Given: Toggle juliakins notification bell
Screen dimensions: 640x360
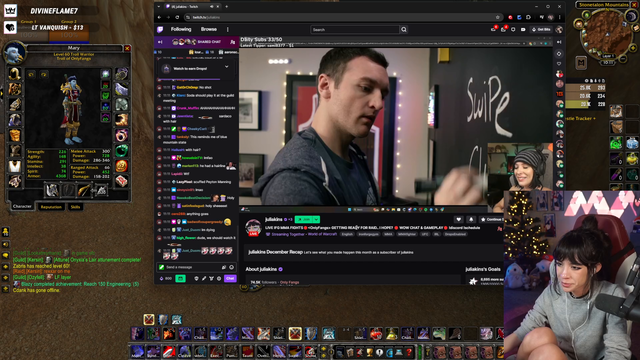Looking at the screenshot, I should (471, 219).
